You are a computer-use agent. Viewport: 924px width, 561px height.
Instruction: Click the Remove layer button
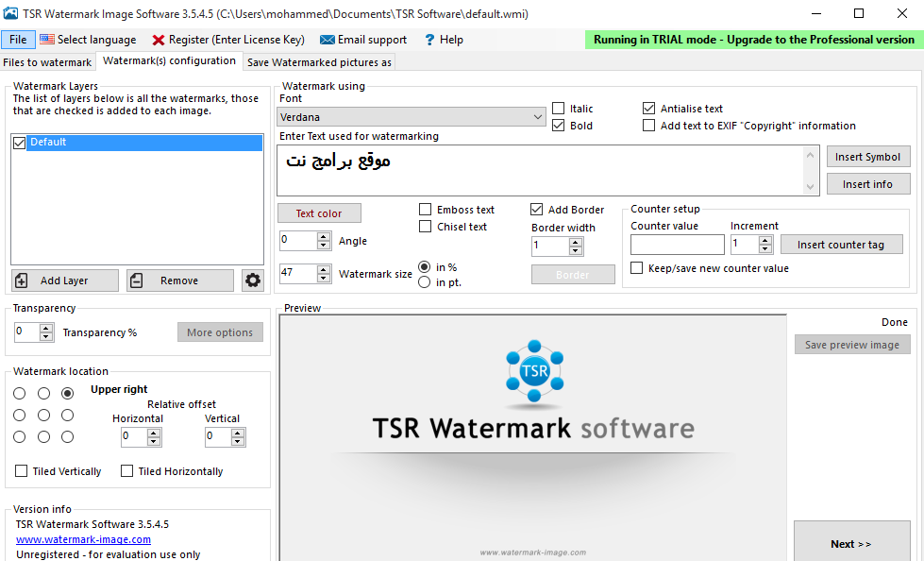[x=179, y=280]
